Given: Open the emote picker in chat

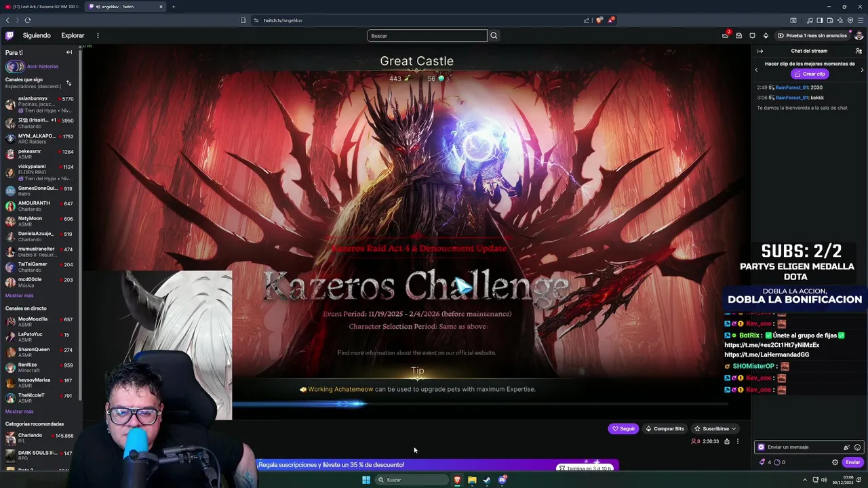Looking at the screenshot, I should [857, 447].
